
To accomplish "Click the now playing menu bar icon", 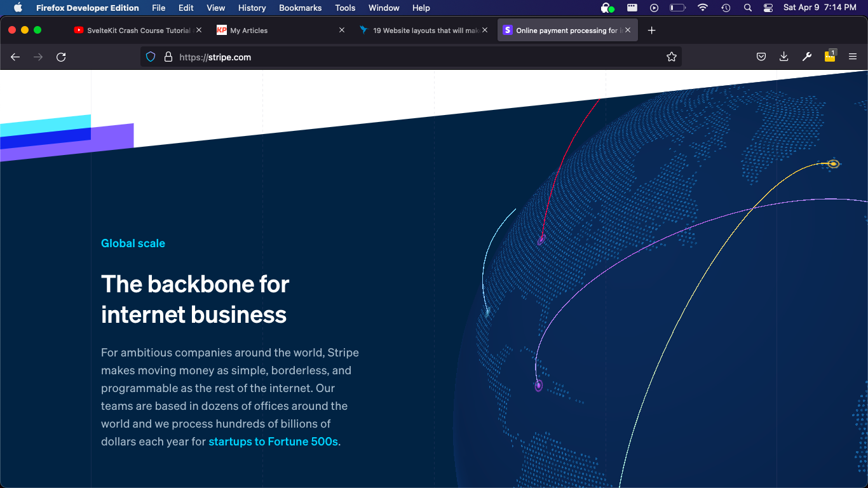I will click(654, 8).
